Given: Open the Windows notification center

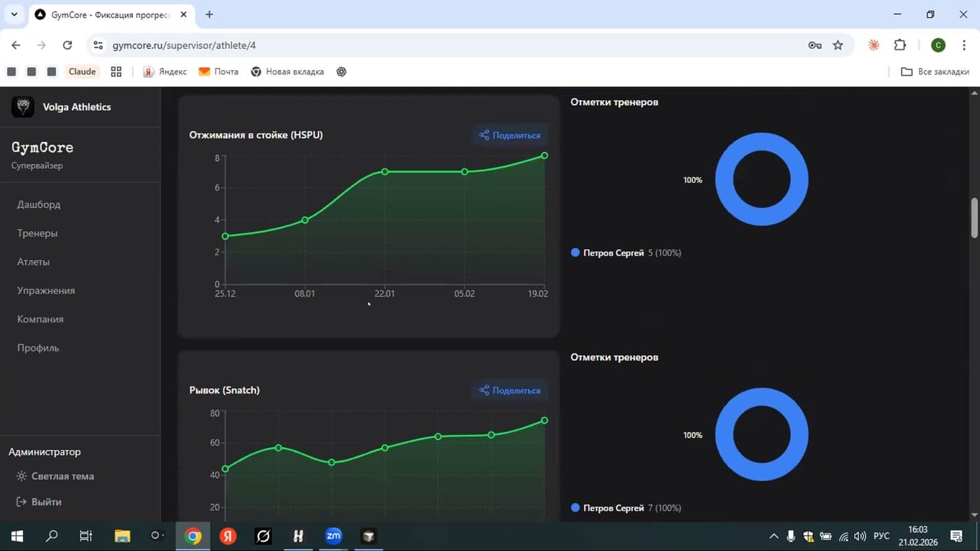Looking at the screenshot, I should point(956,536).
